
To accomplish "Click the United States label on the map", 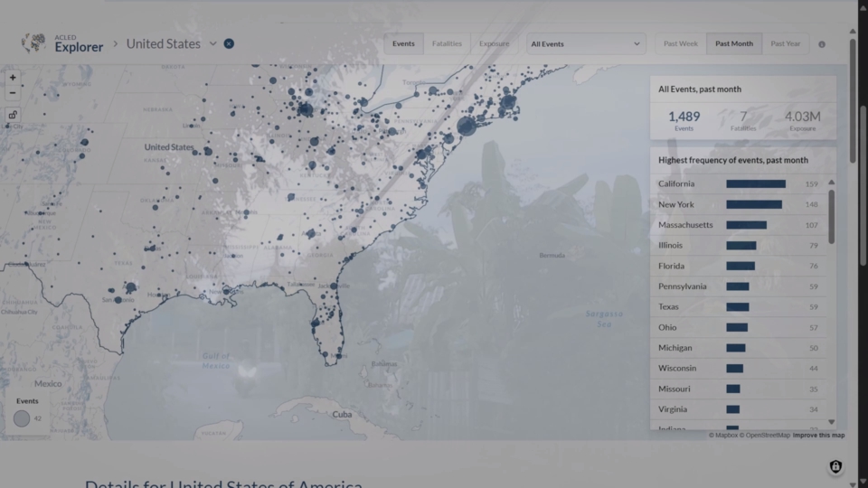I will (169, 147).
